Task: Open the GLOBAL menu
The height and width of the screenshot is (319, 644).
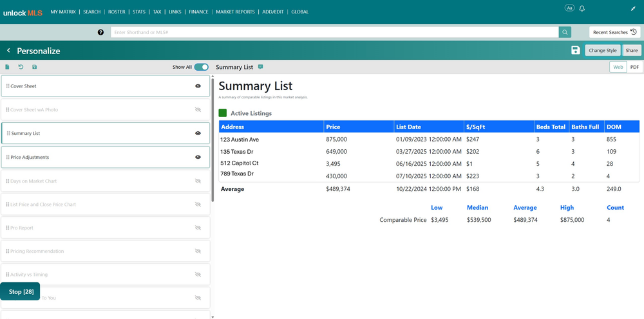Action: pos(300,12)
